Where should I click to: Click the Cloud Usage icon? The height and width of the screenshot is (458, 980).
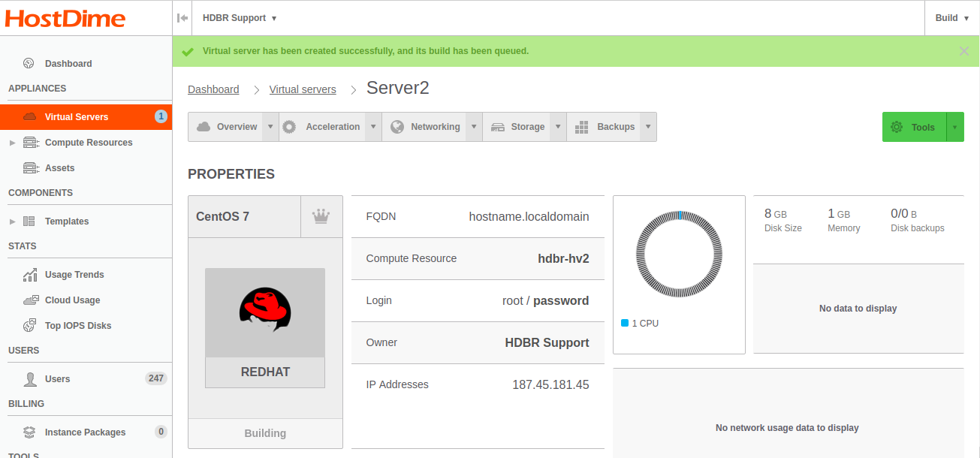[30, 300]
